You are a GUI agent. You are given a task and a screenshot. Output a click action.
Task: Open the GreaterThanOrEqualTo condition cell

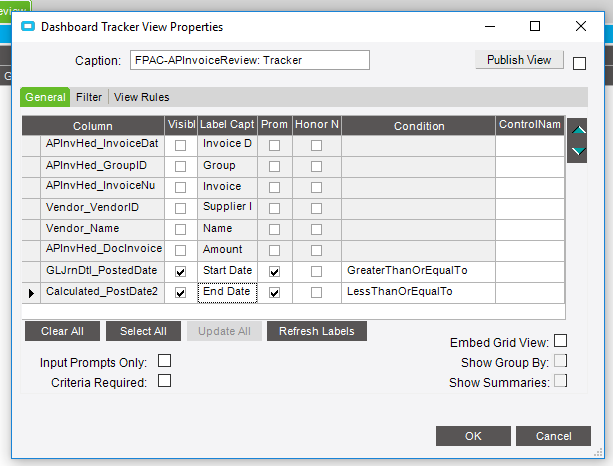pos(418,271)
